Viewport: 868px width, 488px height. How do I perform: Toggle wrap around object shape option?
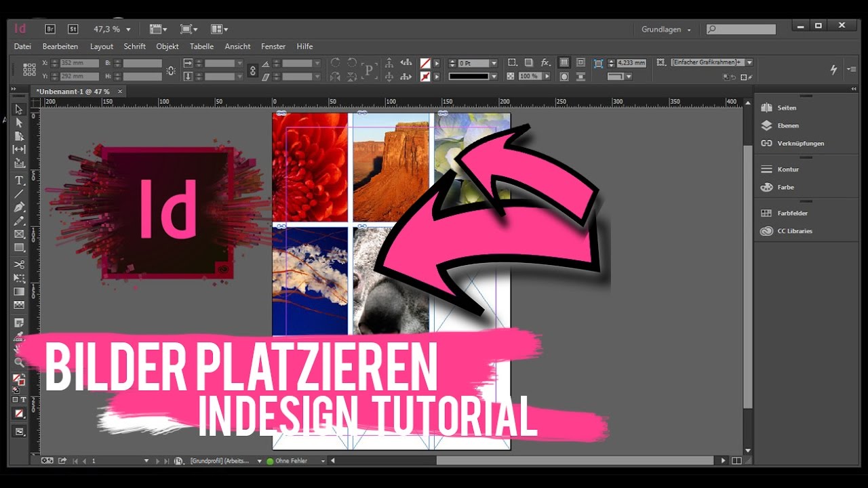[x=564, y=77]
